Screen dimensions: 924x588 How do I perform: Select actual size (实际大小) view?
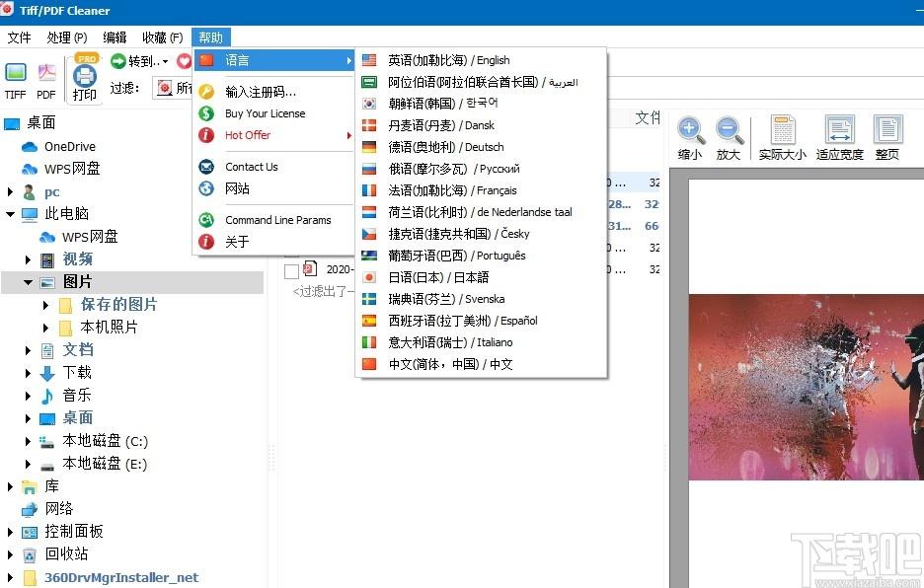click(x=783, y=138)
